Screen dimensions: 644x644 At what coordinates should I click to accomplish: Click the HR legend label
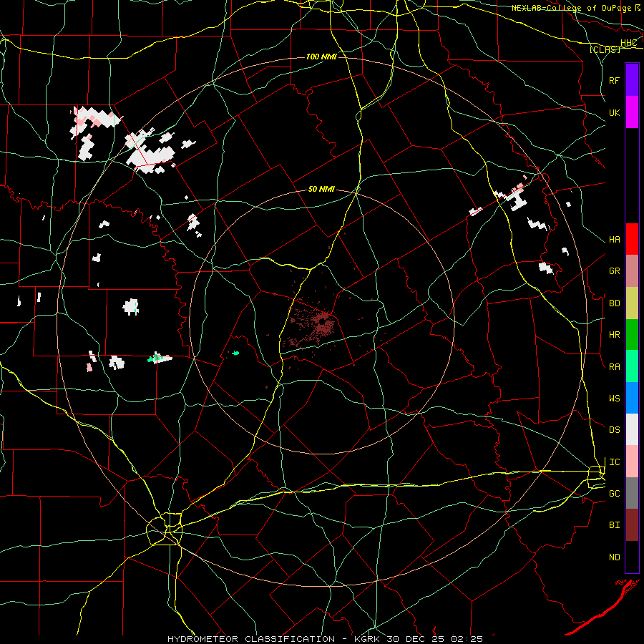tap(614, 335)
